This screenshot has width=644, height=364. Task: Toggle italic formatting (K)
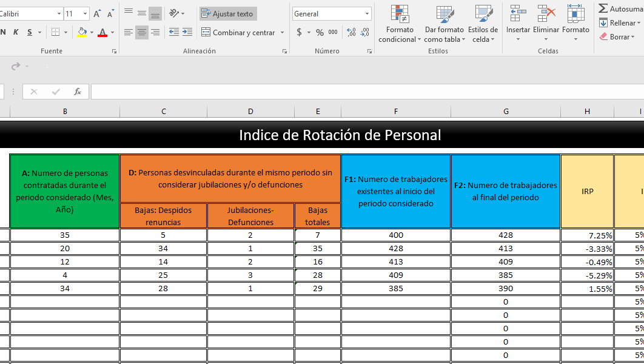(x=16, y=32)
